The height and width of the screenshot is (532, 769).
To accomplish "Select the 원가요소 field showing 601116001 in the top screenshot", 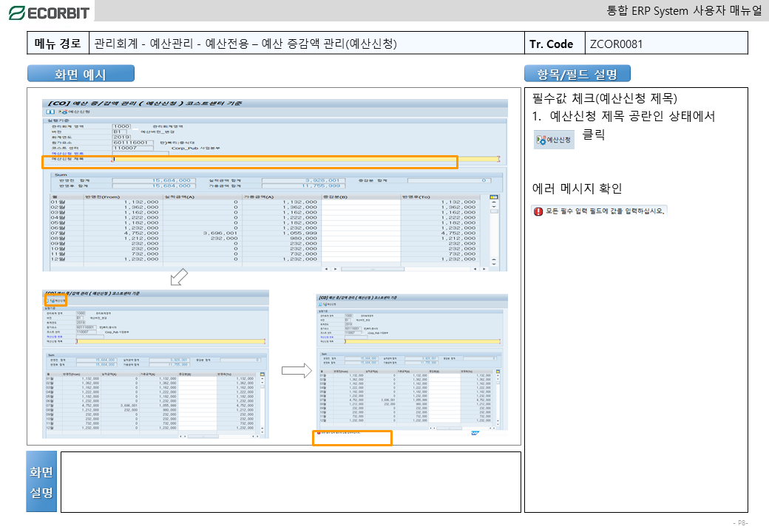I will [x=132, y=143].
